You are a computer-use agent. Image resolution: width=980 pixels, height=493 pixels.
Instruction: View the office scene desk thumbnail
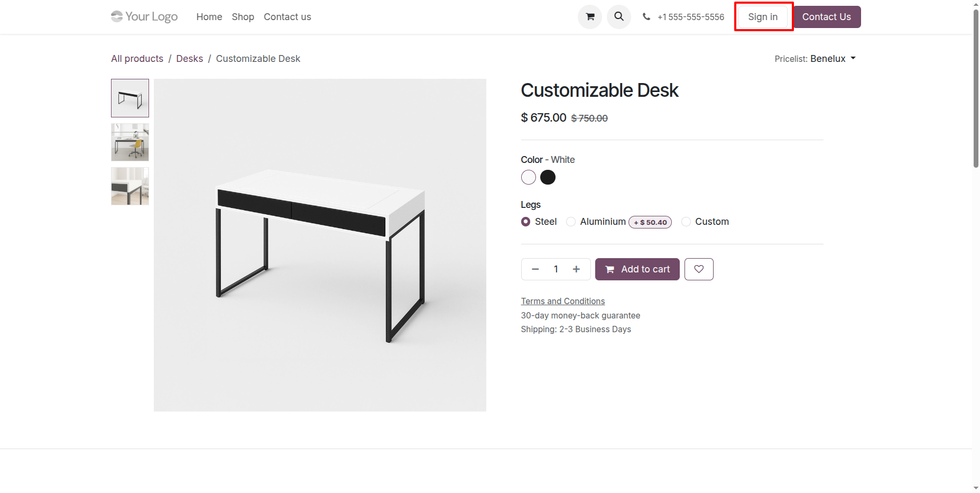coord(130,142)
